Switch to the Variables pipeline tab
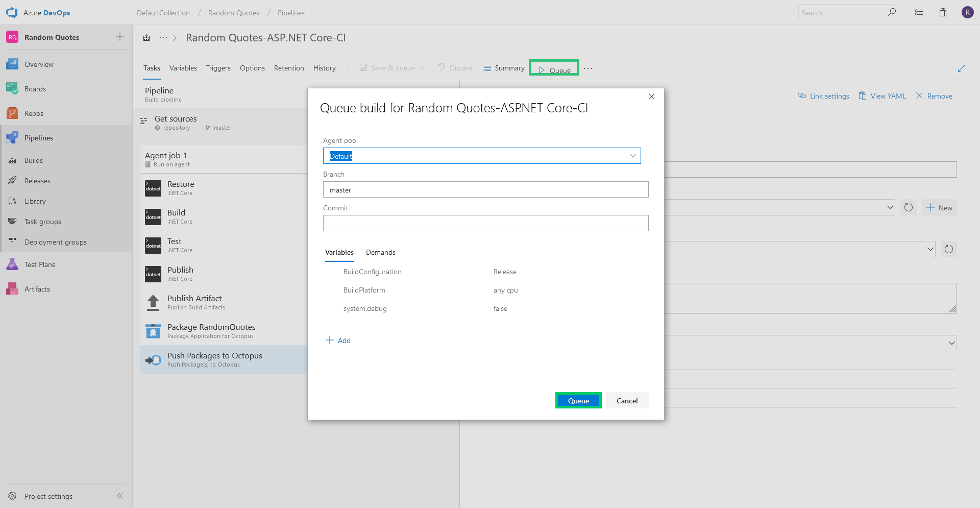Image resolution: width=980 pixels, height=508 pixels. click(183, 68)
